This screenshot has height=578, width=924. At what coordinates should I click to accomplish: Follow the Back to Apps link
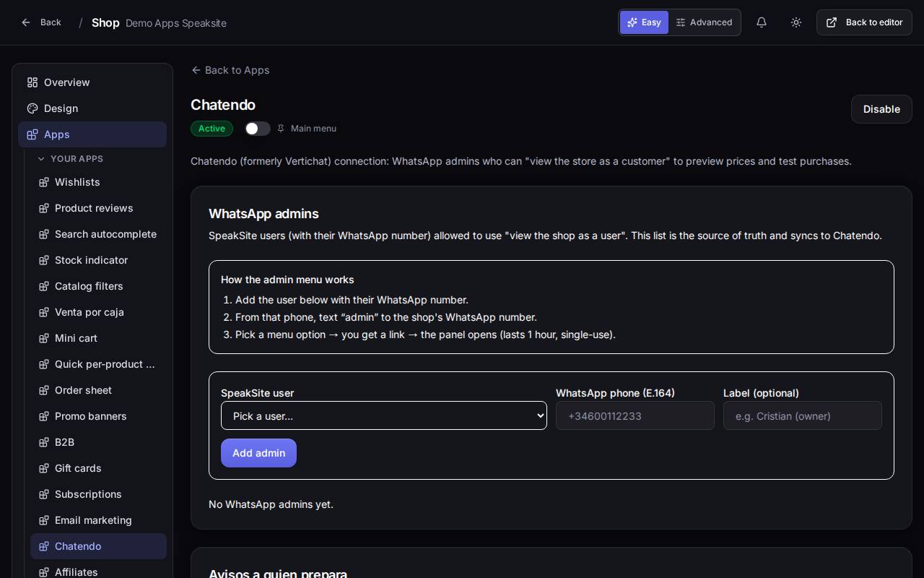coord(230,70)
